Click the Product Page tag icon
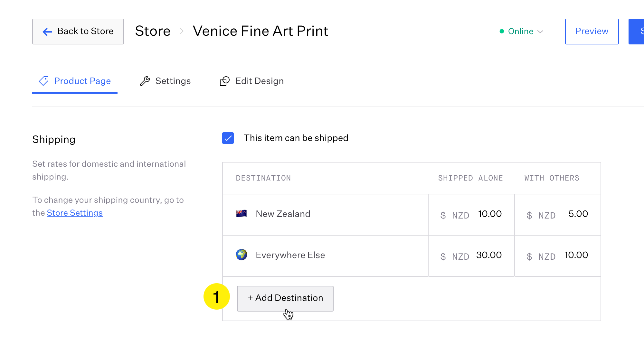Image resolution: width=644 pixels, height=345 pixels. click(44, 81)
